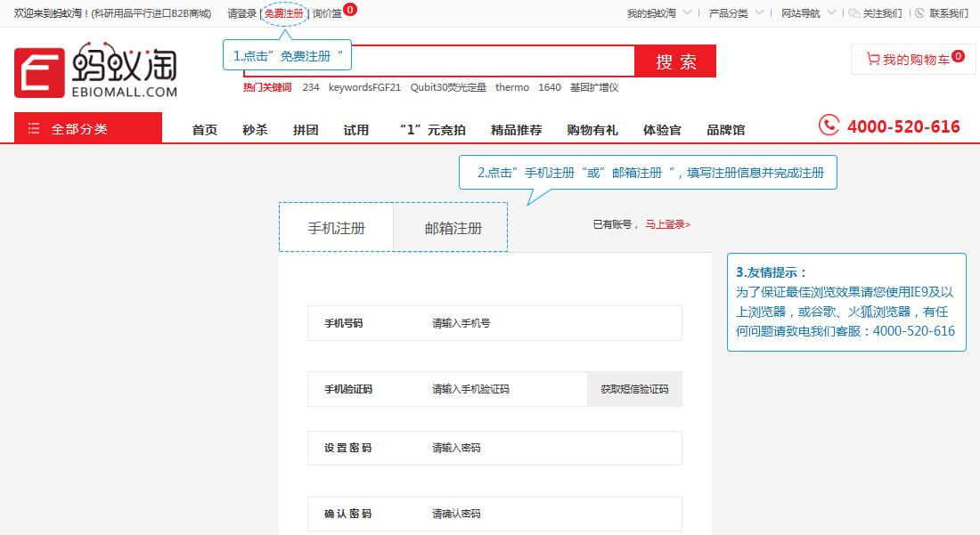Image resolution: width=980 pixels, height=535 pixels.
Task: Click the 联系我们 link
Action: click(x=949, y=13)
